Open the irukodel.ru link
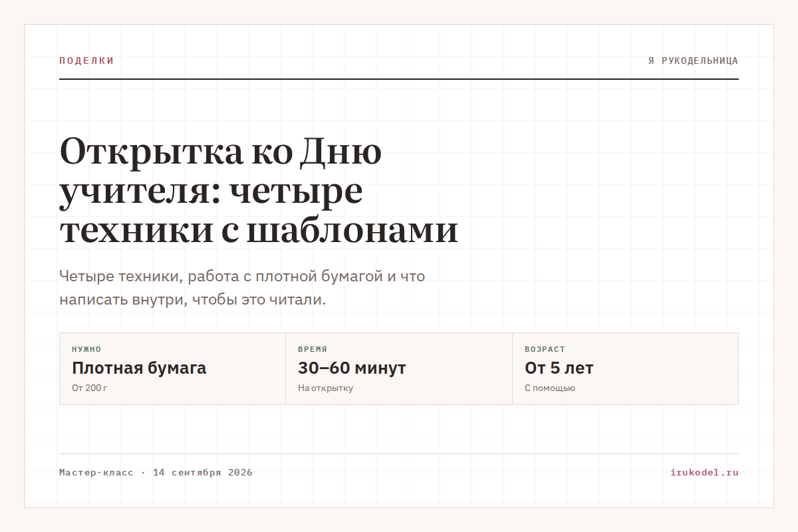 [704, 473]
